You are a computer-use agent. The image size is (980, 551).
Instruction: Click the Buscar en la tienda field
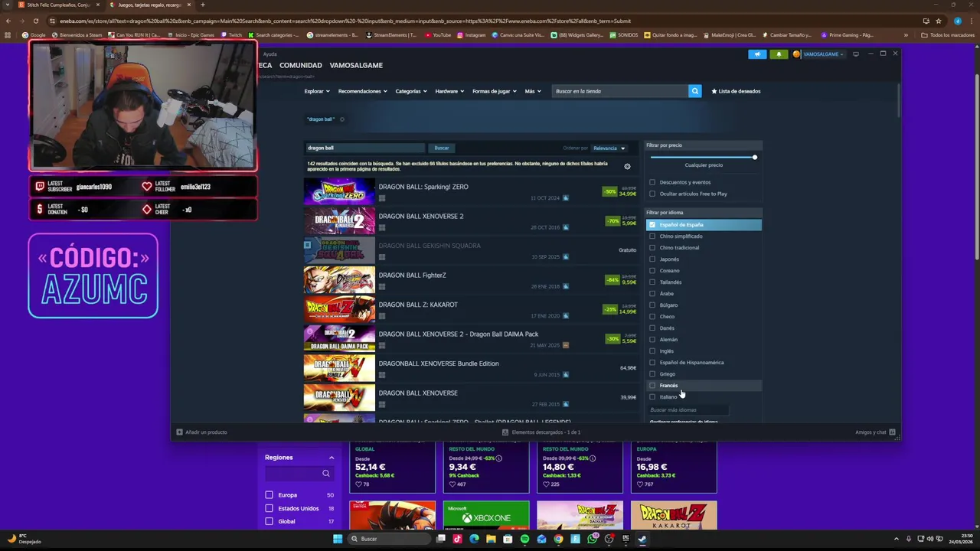(x=619, y=91)
